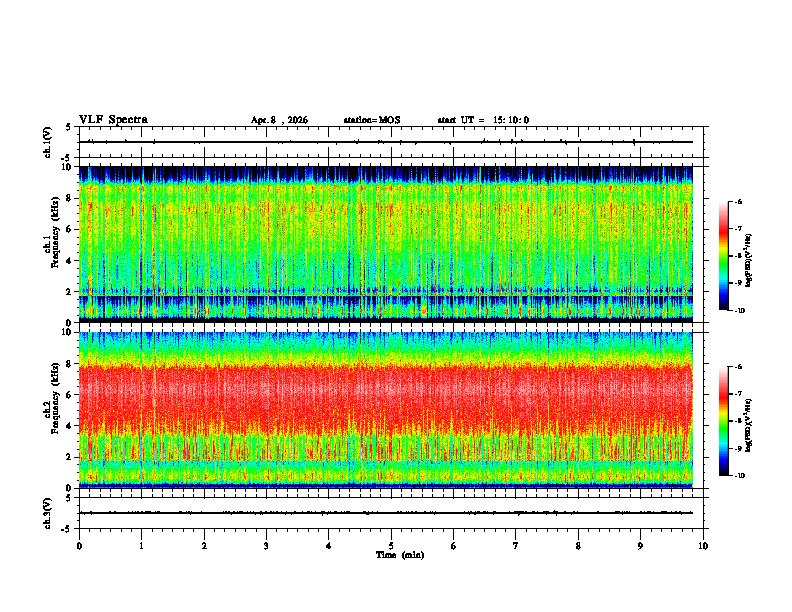The image size is (792, 612).
Task: Click the 6 kHz tick of ch.1 spectrogram
Action: (x=70, y=229)
